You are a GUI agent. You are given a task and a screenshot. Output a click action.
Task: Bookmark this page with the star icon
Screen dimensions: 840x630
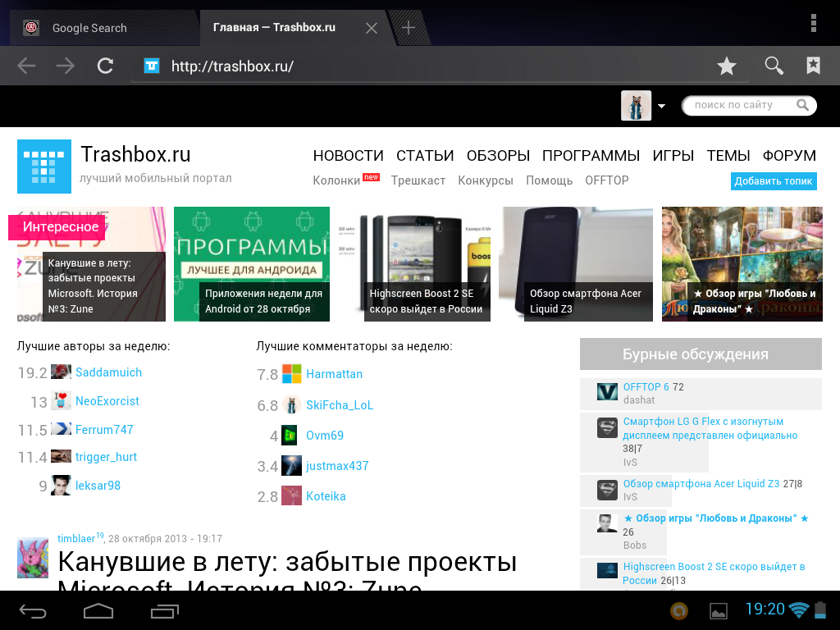pyautogui.click(x=727, y=66)
